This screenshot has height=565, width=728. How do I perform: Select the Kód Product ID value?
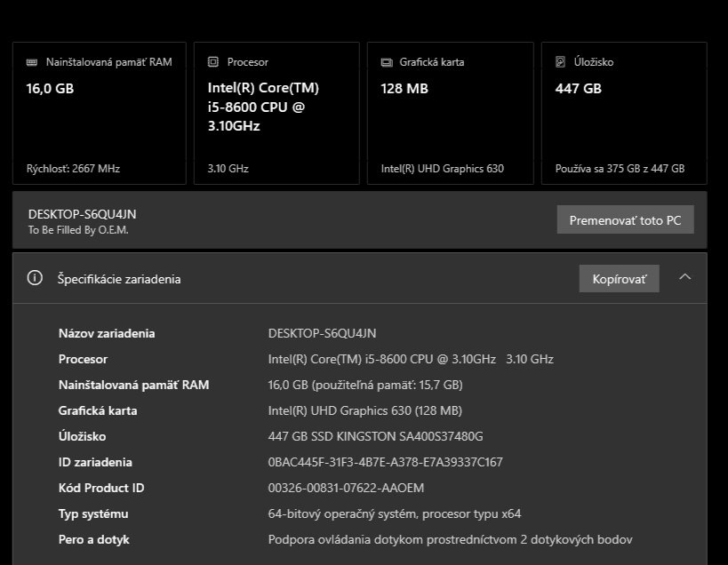pyautogui.click(x=346, y=488)
